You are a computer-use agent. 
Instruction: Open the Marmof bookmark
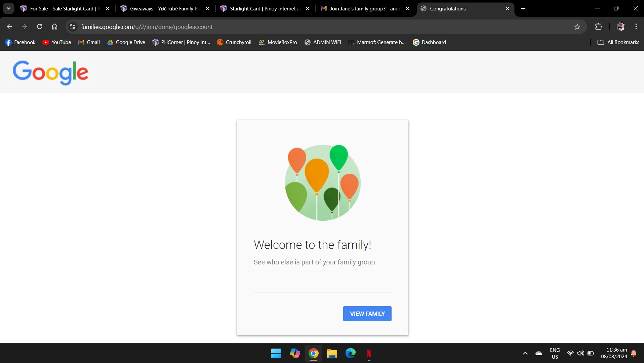377,42
